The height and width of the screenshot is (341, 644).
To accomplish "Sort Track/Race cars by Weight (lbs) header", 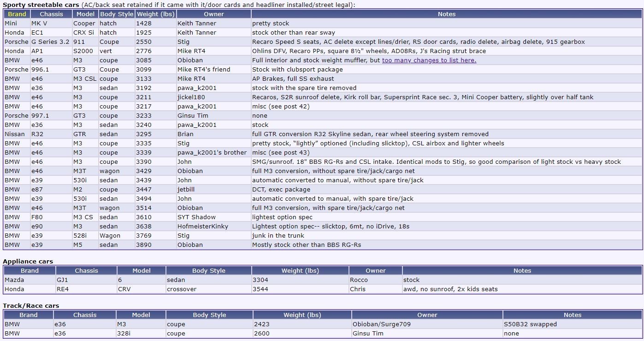I will 301,315.
